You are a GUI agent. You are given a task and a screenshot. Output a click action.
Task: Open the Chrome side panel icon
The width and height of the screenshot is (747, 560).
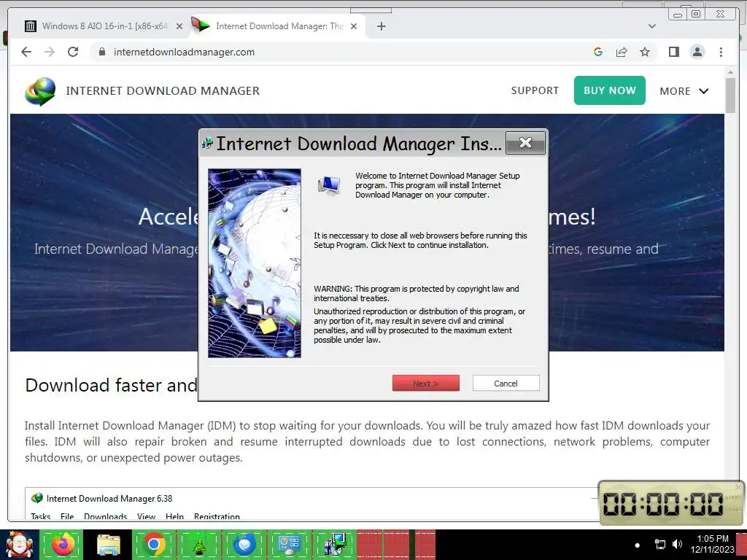coord(673,52)
